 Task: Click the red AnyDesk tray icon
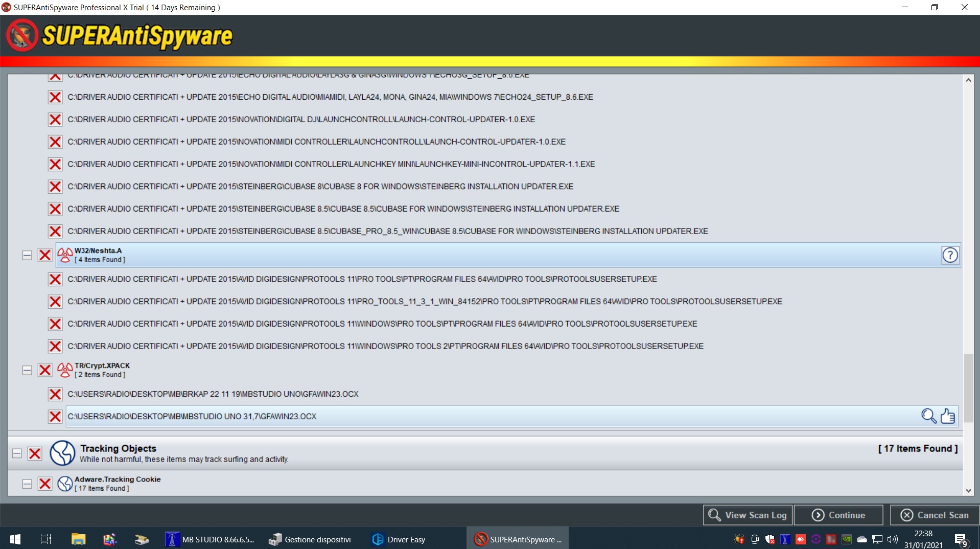801,539
